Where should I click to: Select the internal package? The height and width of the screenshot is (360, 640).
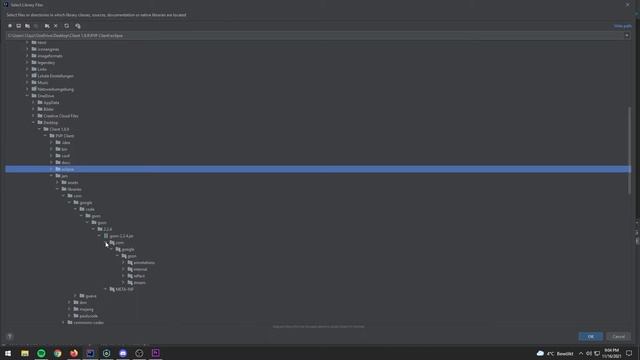pos(140,269)
